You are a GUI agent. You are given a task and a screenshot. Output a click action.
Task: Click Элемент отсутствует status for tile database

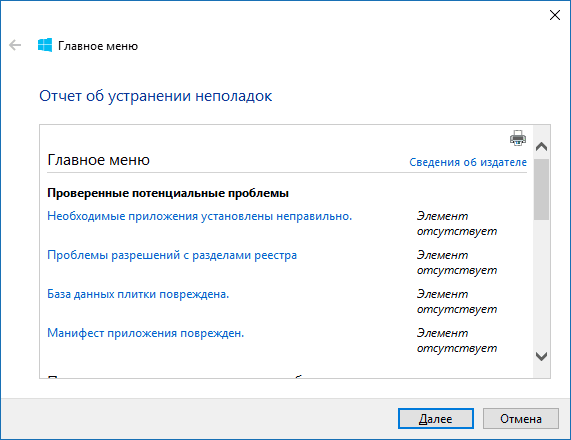point(457,301)
